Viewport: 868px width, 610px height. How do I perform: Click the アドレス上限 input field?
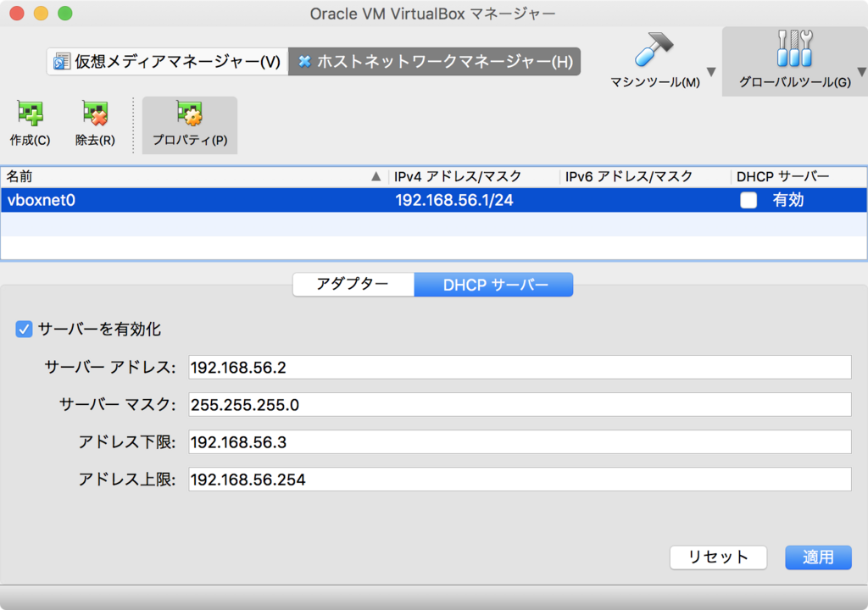coord(520,480)
